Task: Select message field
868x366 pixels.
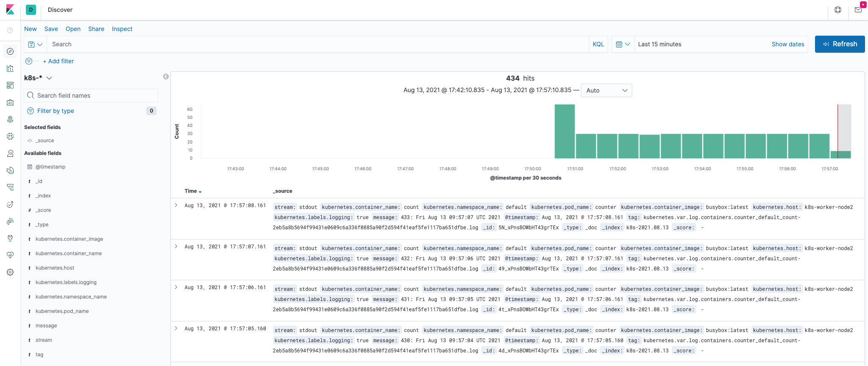Action: point(46,326)
